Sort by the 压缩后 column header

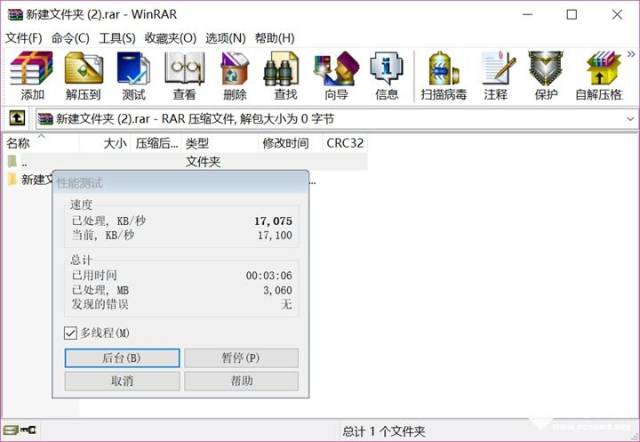(x=156, y=143)
